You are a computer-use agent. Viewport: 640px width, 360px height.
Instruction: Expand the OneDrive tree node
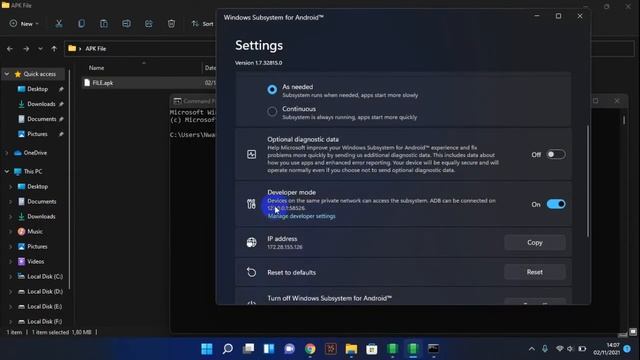click(7, 153)
